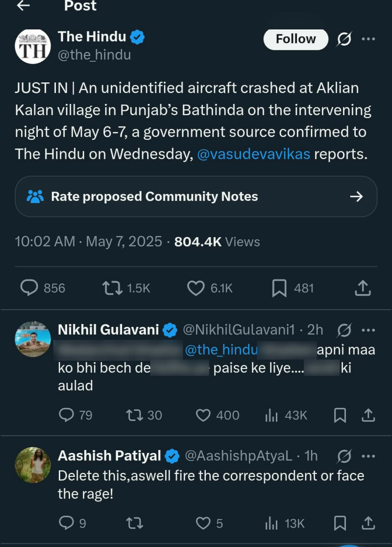Screen dimensions: 392x547
Task: Reply to The Hindu post
Action: (x=29, y=288)
